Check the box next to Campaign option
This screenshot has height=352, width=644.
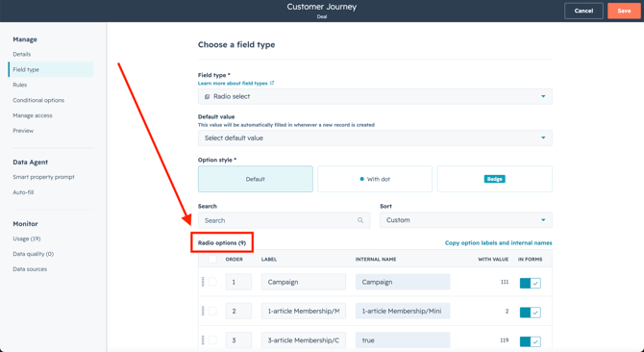tap(212, 282)
